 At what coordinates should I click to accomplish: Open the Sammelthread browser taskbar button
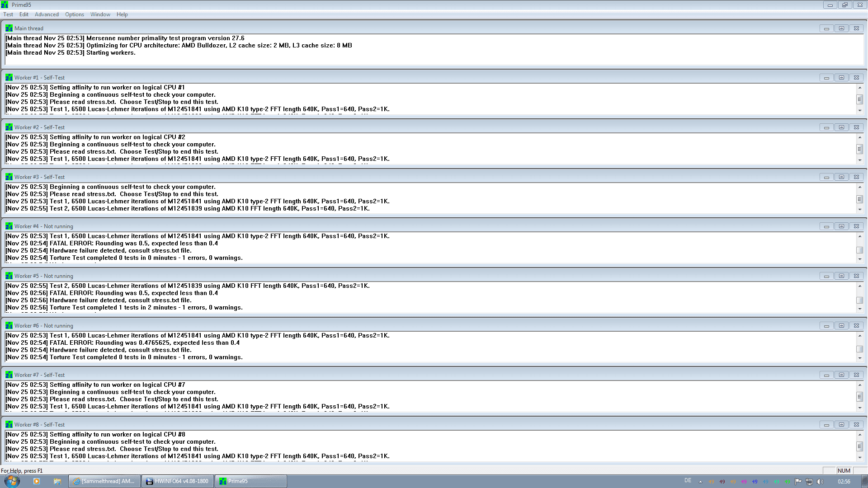(104, 481)
